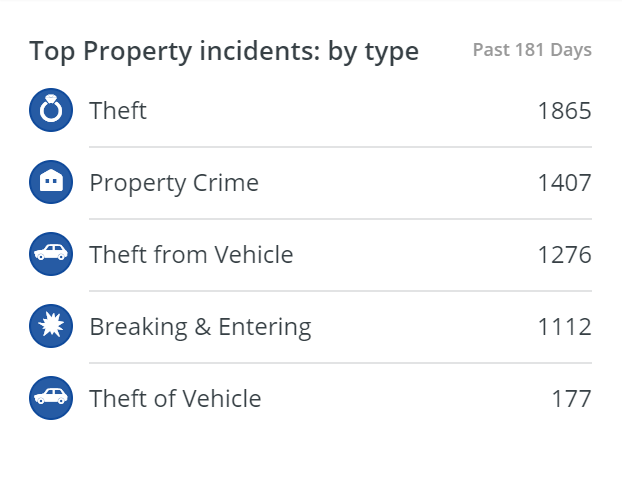Select the Theft from Vehicle label
Screen dimensions: 622x488
click(191, 254)
